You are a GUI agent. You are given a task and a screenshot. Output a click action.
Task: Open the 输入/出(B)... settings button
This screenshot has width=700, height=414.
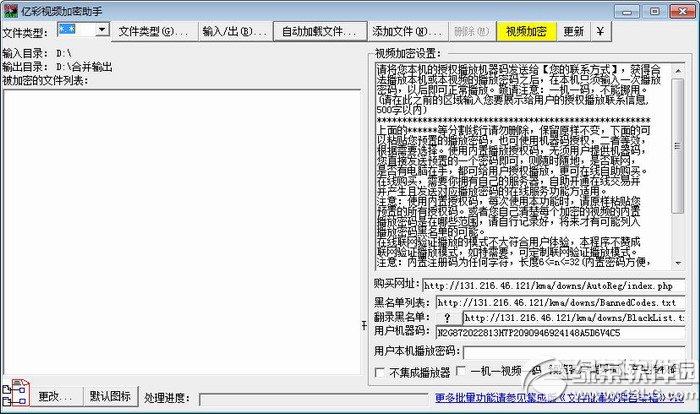pyautogui.click(x=235, y=32)
